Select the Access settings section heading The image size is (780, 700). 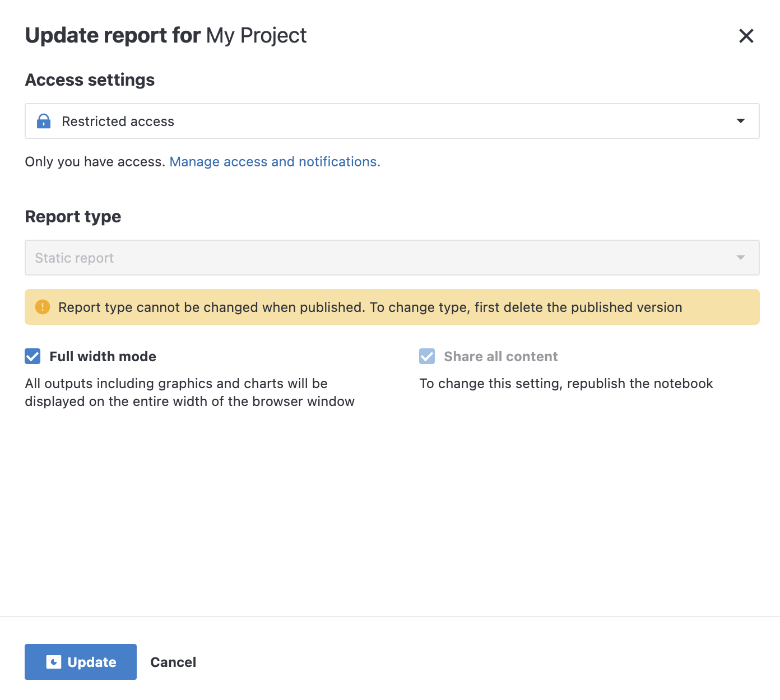pyautogui.click(x=89, y=80)
